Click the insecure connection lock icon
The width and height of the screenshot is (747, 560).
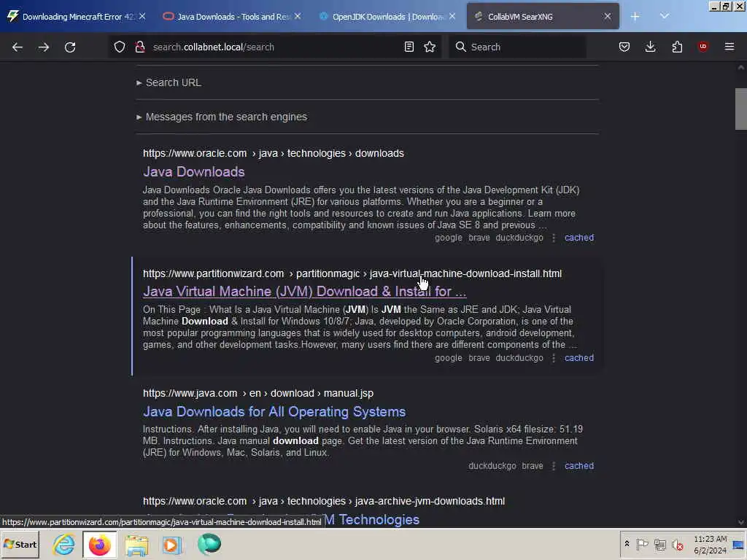[139, 47]
